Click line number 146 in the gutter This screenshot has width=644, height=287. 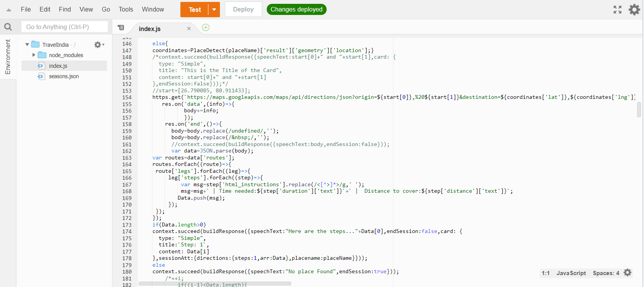pos(127,44)
